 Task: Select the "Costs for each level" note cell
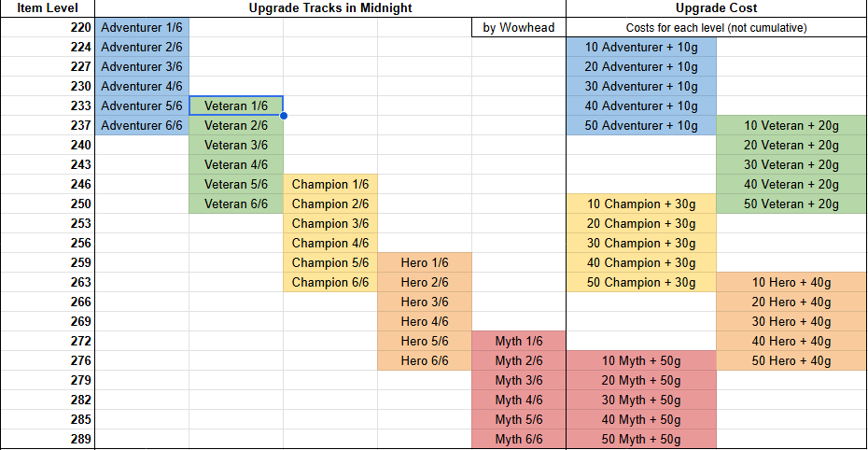716,27
